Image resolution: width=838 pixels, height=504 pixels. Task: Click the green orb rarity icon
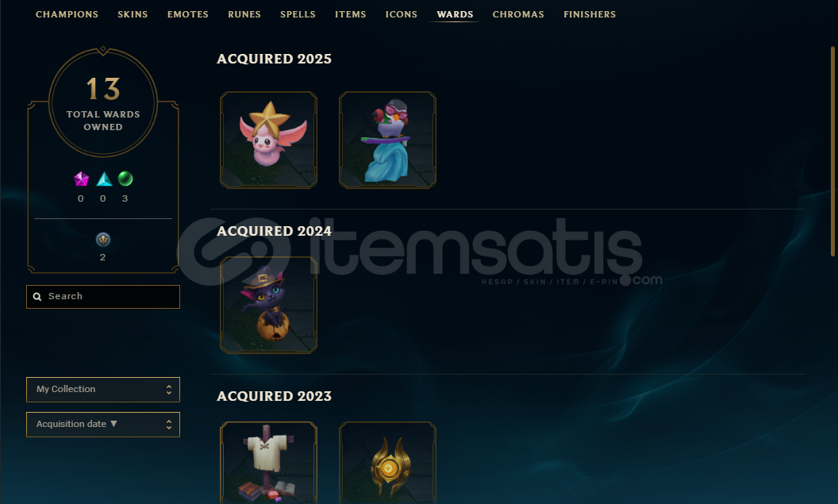pyautogui.click(x=125, y=179)
